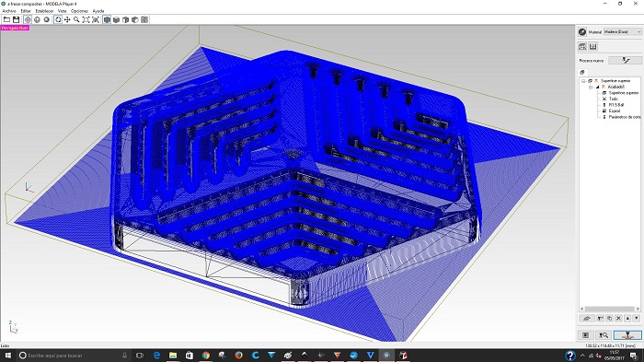
Task: Select the process list tab icon
Action: point(582,73)
